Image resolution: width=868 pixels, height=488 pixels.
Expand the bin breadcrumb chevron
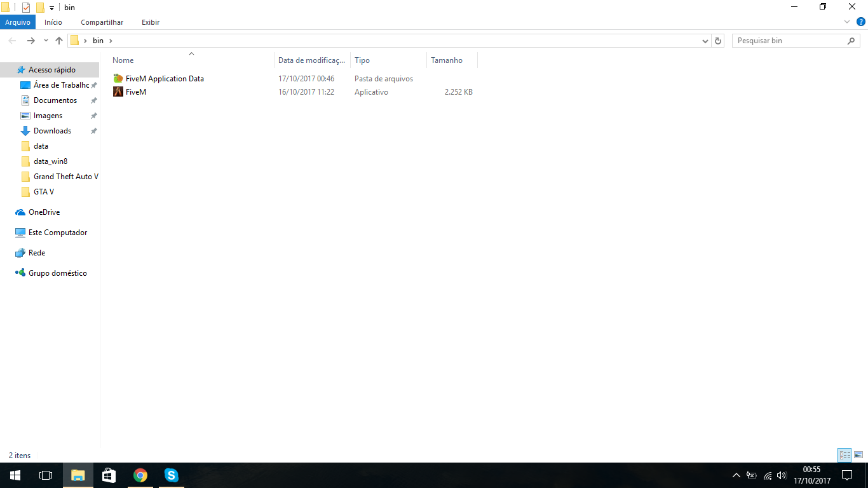(x=111, y=41)
